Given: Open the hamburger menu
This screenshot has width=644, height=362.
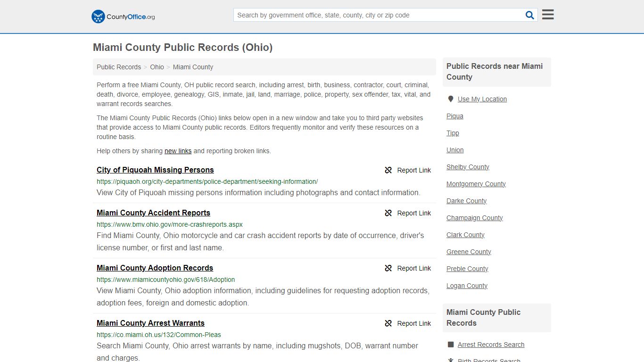Looking at the screenshot, I should coord(548,15).
